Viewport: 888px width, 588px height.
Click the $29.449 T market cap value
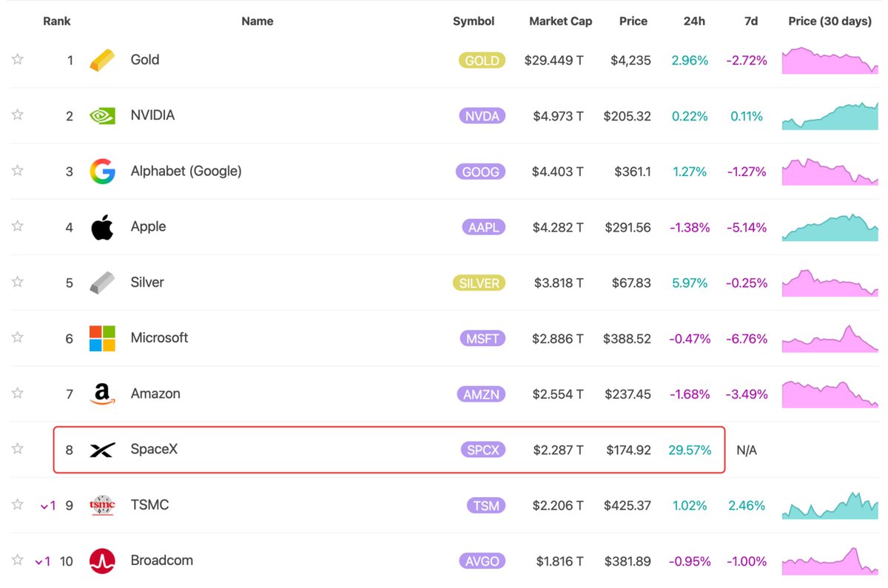tap(554, 61)
